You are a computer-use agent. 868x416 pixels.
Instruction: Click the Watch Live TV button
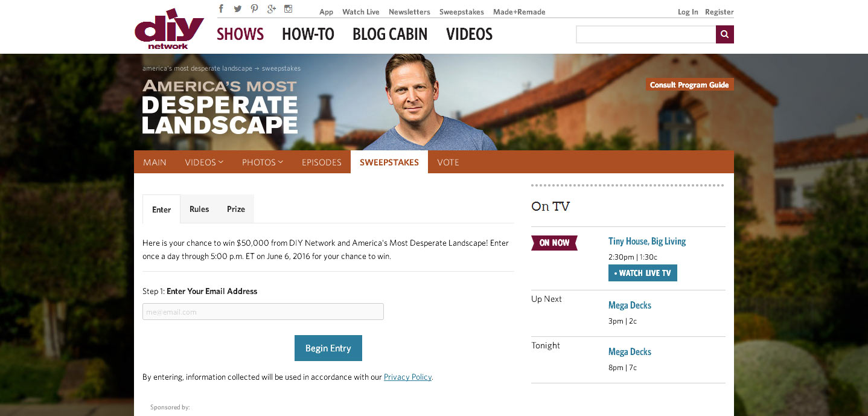click(x=643, y=273)
